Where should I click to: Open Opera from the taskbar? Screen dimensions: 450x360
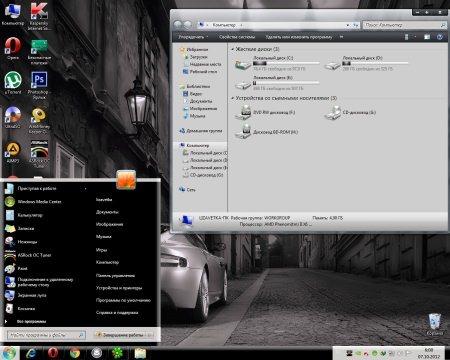(x=53, y=353)
